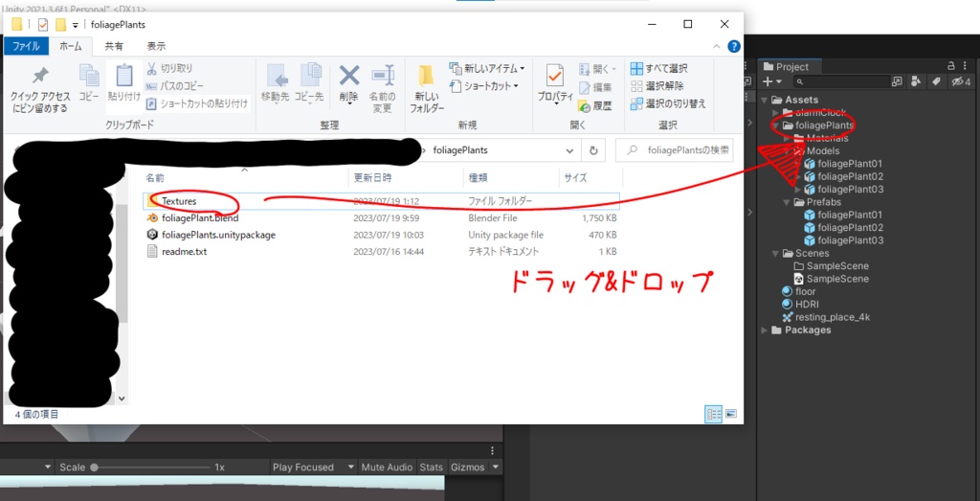
Task: Open Explorer help question mark icon
Action: click(x=734, y=46)
